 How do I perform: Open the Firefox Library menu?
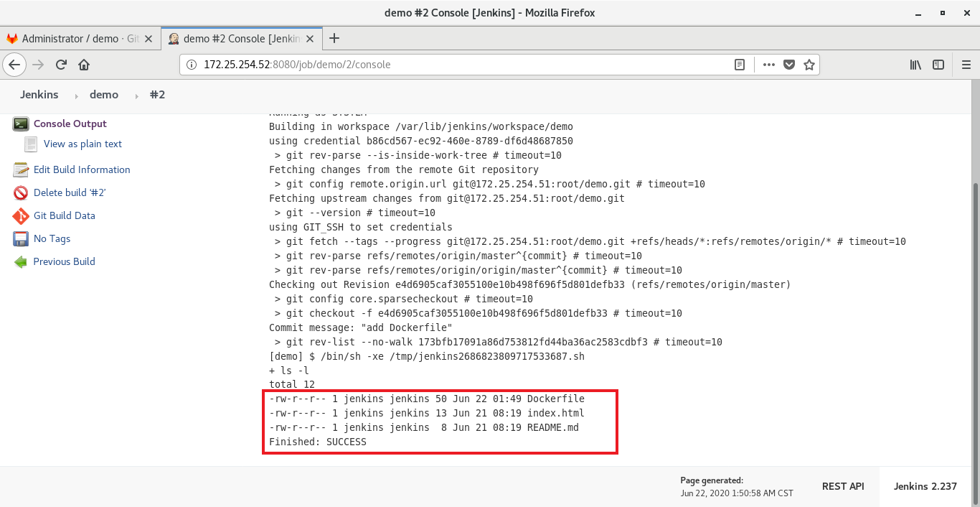coord(915,65)
